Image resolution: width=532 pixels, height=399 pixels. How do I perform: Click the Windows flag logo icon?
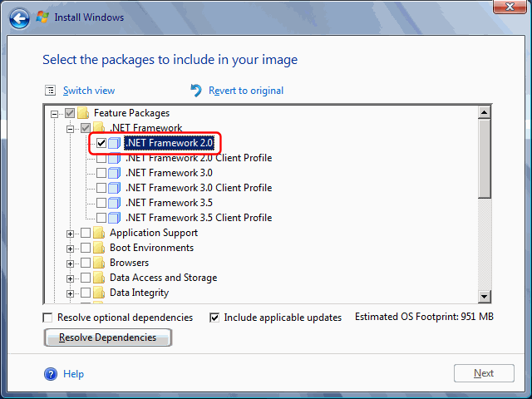point(42,17)
